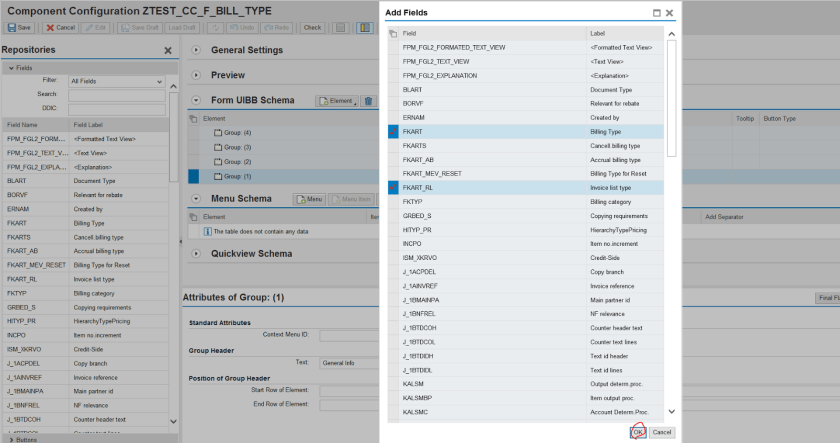This screenshot has height=443, width=840.
Task: Click the select-all icon in Add Fields table header
Action: click(x=393, y=34)
